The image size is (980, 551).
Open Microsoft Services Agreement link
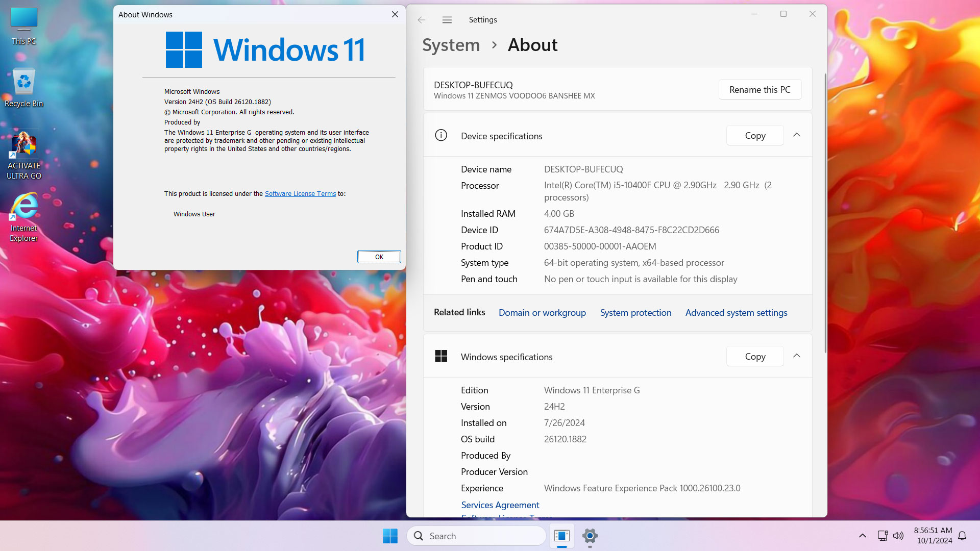click(x=500, y=505)
